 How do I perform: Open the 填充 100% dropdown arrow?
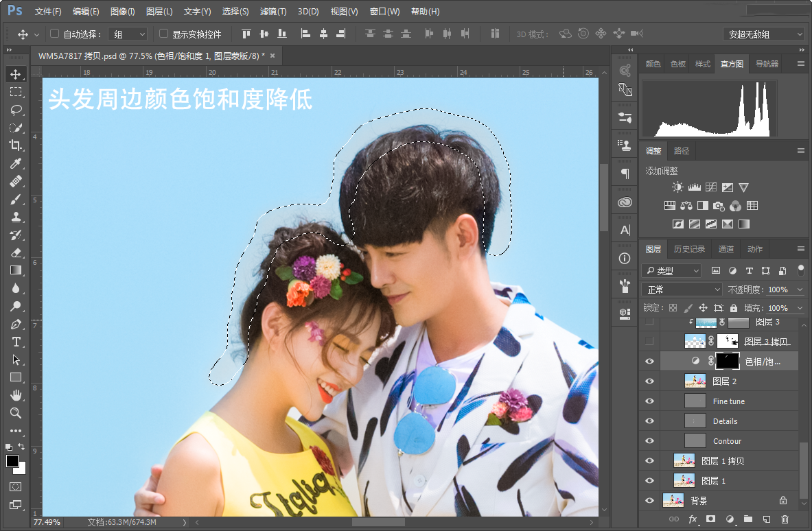(x=800, y=308)
